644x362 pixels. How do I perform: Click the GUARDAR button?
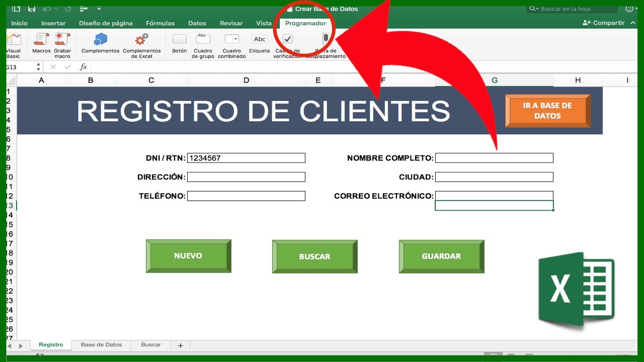(441, 256)
